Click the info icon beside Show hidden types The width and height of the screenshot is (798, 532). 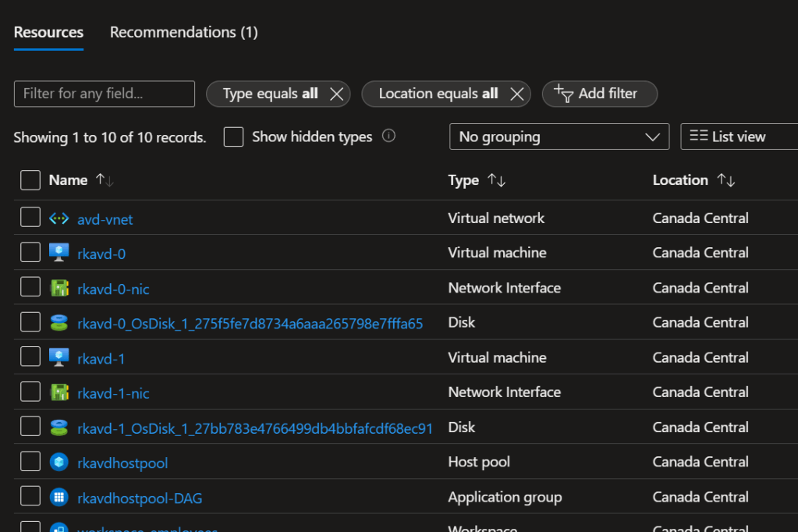pyautogui.click(x=388, y=136)
